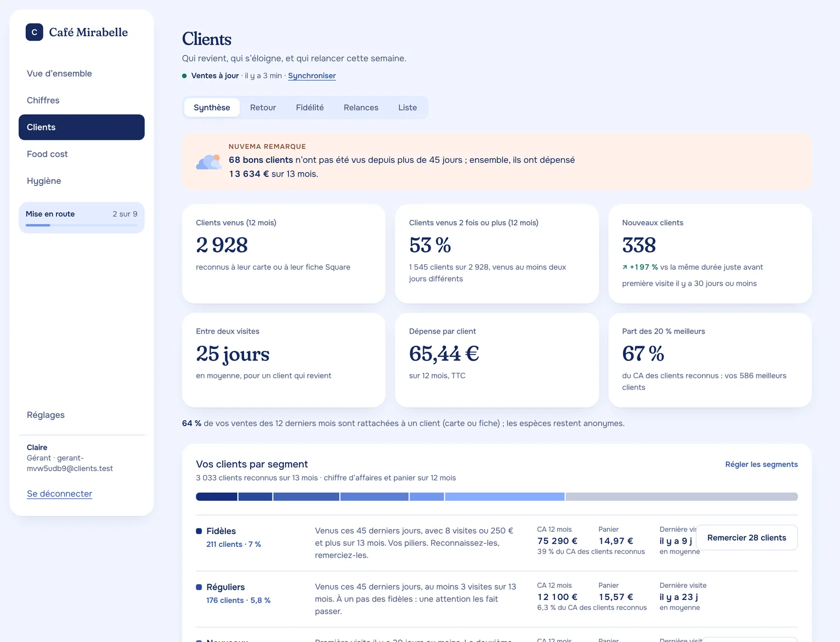Click the color dot beside Réguliers
The image size is (840, 642).
pyautogui.click(x=199, y=587)
